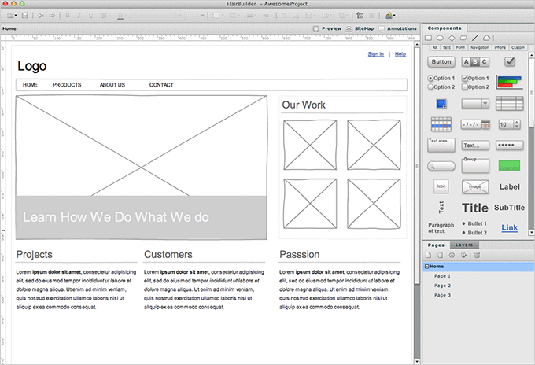535x365 pixels.
Task: Click the canvas vertical scrollbar down arrow
Action: [417, 361]
